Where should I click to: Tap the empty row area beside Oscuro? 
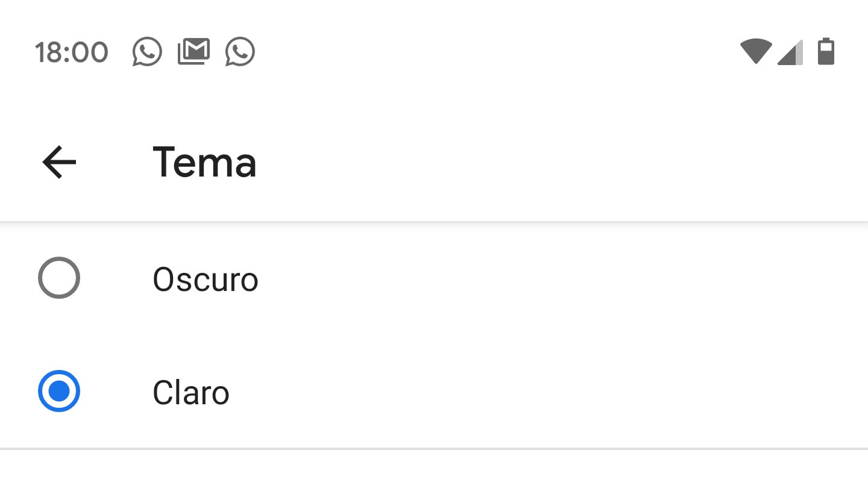(x=542, y=278)
